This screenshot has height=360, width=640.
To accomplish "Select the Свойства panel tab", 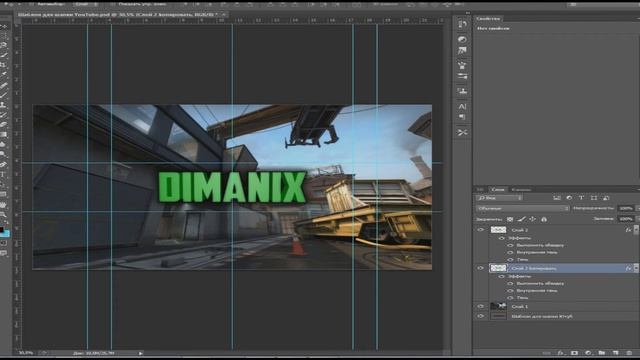I will (x=488, y=19).
